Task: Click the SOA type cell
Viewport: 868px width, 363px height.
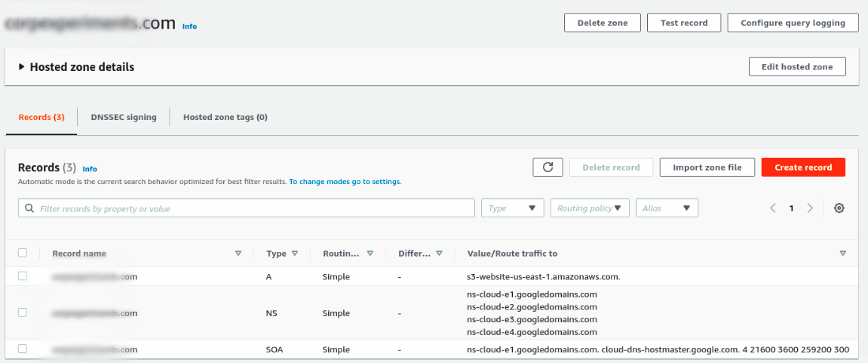Action: [275, 349]
